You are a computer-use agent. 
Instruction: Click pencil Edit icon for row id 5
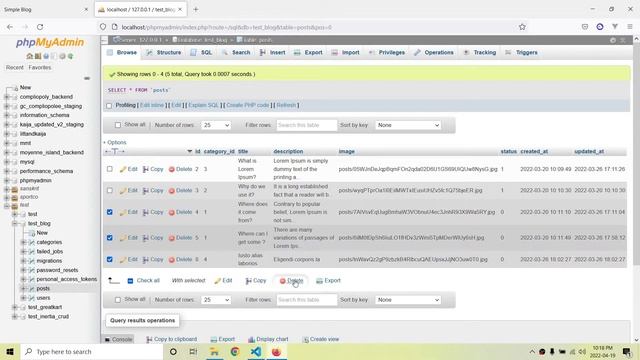123,238
